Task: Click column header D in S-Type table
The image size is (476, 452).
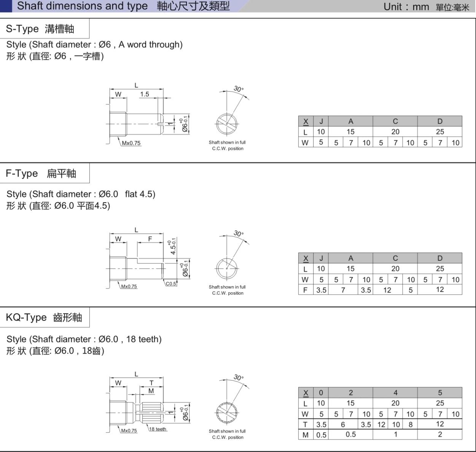Action: (439, 121)
